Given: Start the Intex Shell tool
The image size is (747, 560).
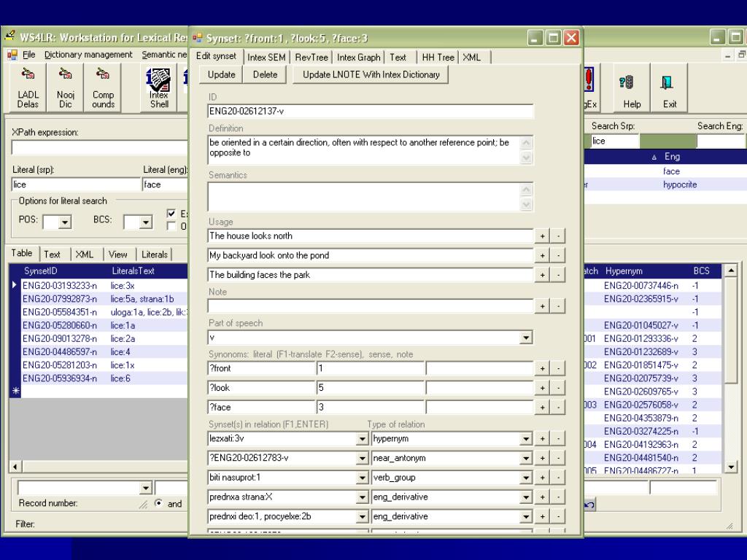Looking at the screenshot, I should coord(158,88).
